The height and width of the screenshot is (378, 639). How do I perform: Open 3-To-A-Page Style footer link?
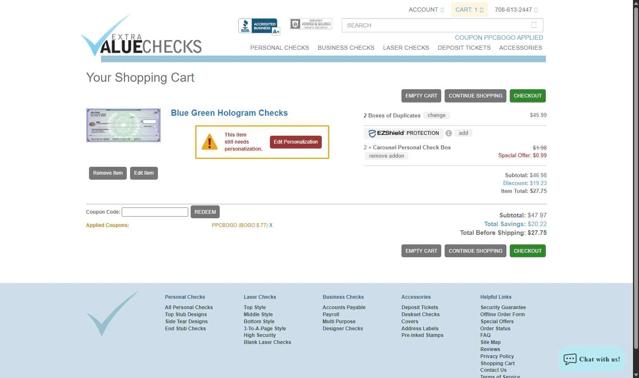pyautogui.click(x=265, y=328)
